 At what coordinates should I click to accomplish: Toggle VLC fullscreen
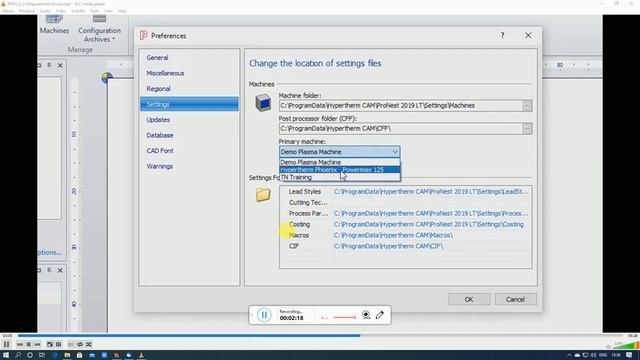[x=50, y=344]
